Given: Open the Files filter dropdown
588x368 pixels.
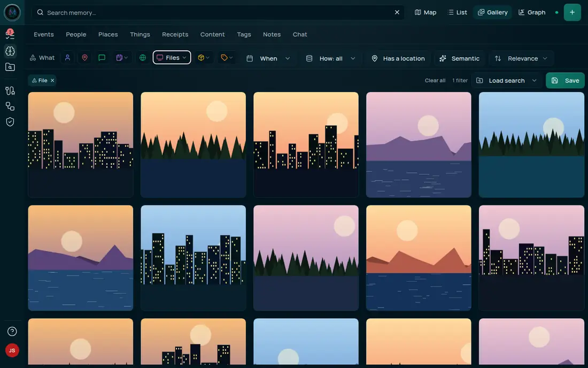Looking at the screenshot, I should (172, 57).
